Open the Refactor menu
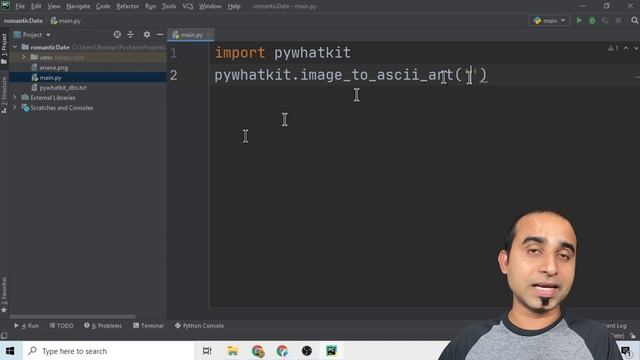 pos(128,6)
